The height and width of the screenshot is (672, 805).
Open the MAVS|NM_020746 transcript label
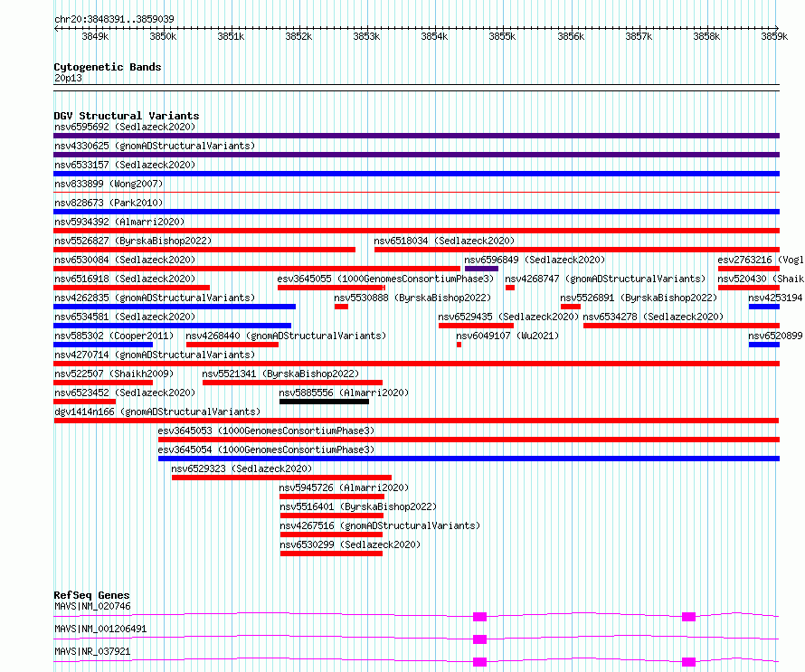tap(92, 606)
